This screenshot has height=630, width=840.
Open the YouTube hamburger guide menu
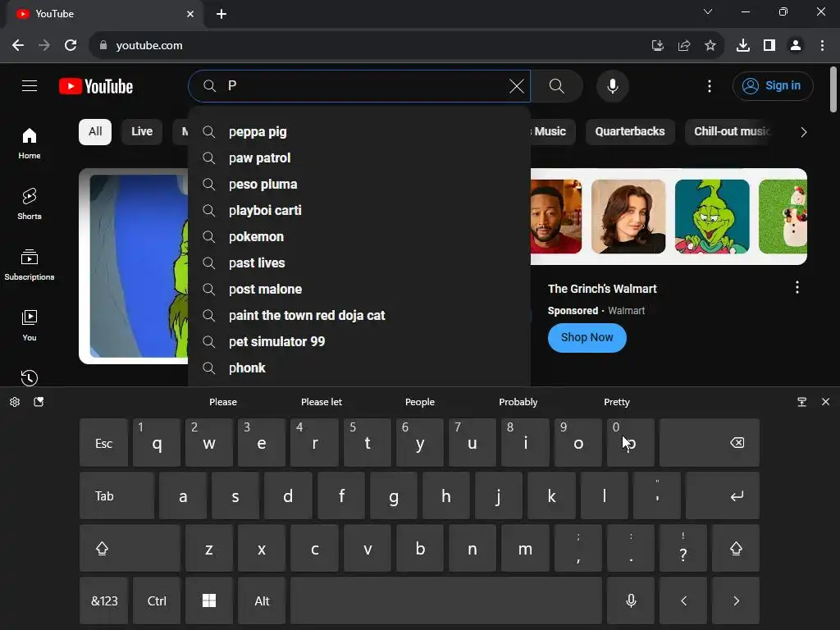pos(30,85)
